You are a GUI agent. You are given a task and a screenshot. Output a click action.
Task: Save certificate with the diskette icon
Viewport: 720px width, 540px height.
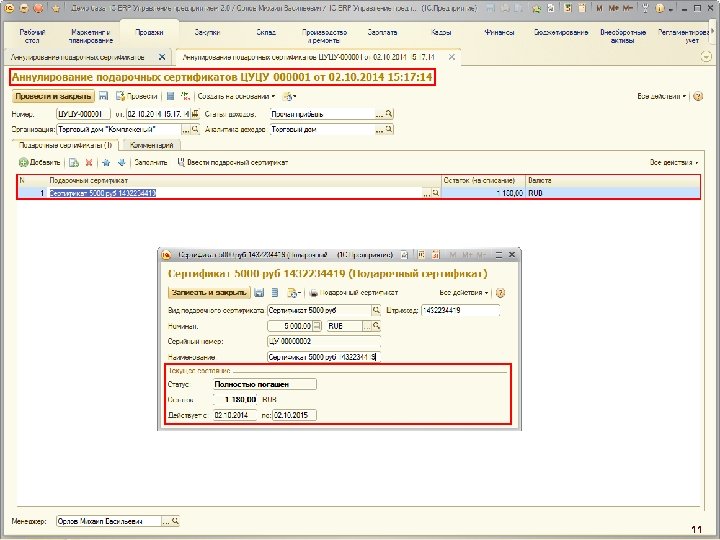click(259, 292)
